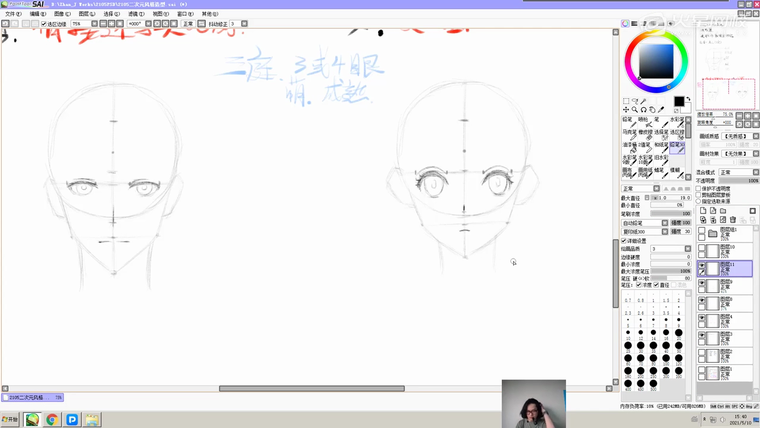
Task: Delete the current layer with trash icon
Action: click(x=733, y=219)
